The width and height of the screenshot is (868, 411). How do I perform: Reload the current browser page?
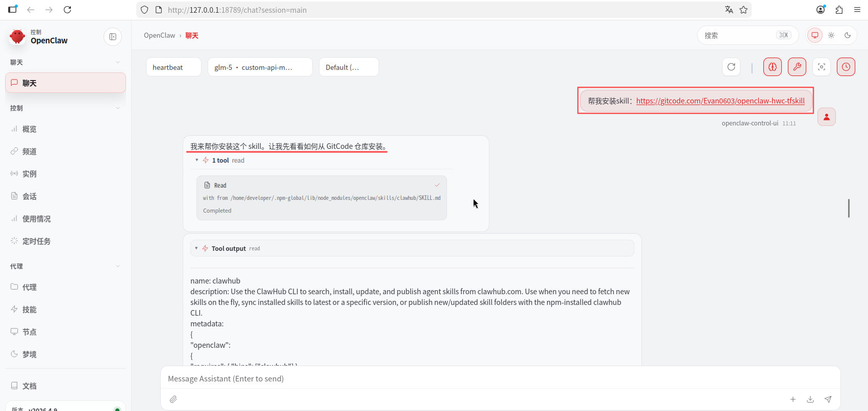(67, 10)
